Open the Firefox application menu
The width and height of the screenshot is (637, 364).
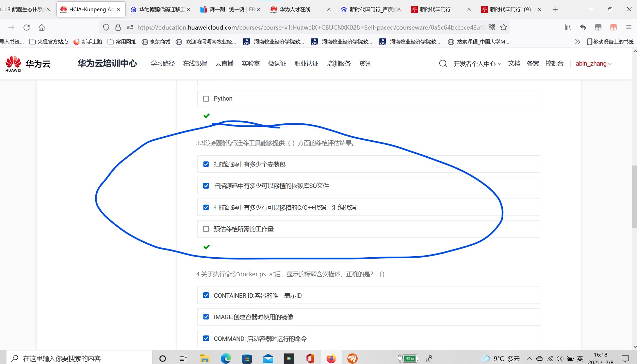(x=629, y=28)
